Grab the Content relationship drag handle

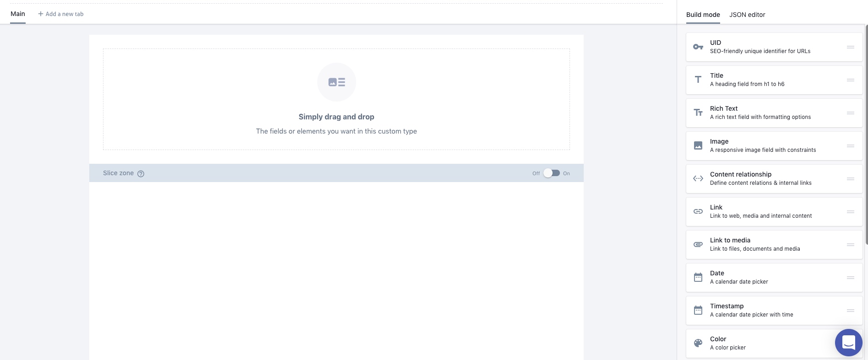851,179
